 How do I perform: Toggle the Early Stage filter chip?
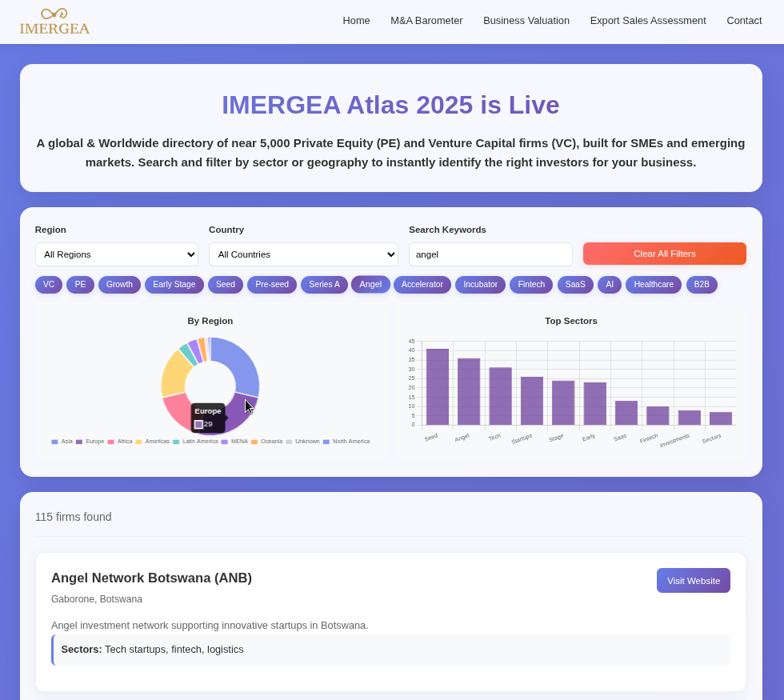click(174, 285)
